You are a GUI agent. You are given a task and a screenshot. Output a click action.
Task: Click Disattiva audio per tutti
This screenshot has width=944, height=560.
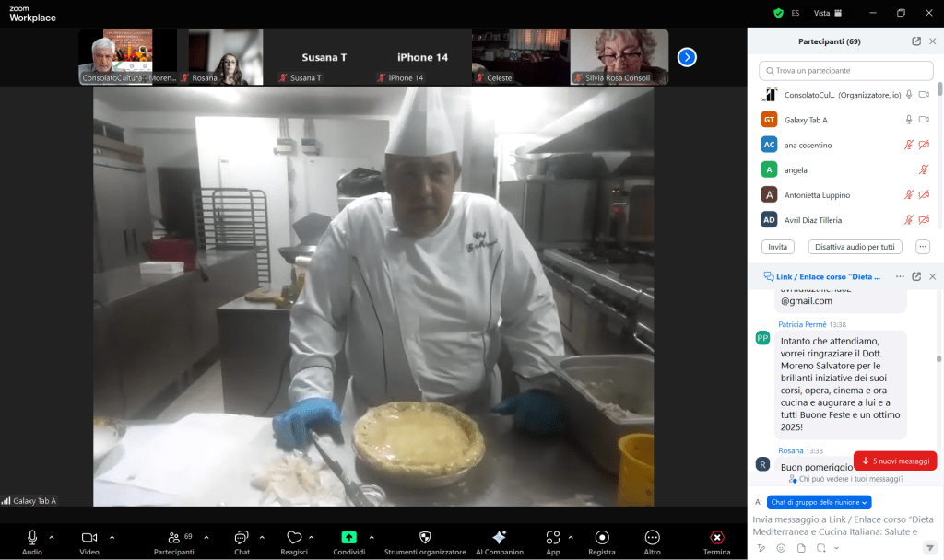[x=855, y=247]
